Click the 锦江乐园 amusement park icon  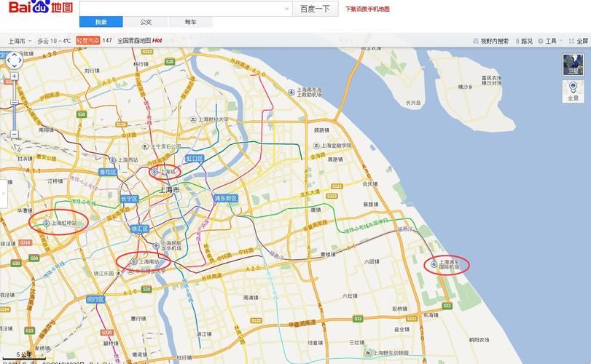pos(119,273)
